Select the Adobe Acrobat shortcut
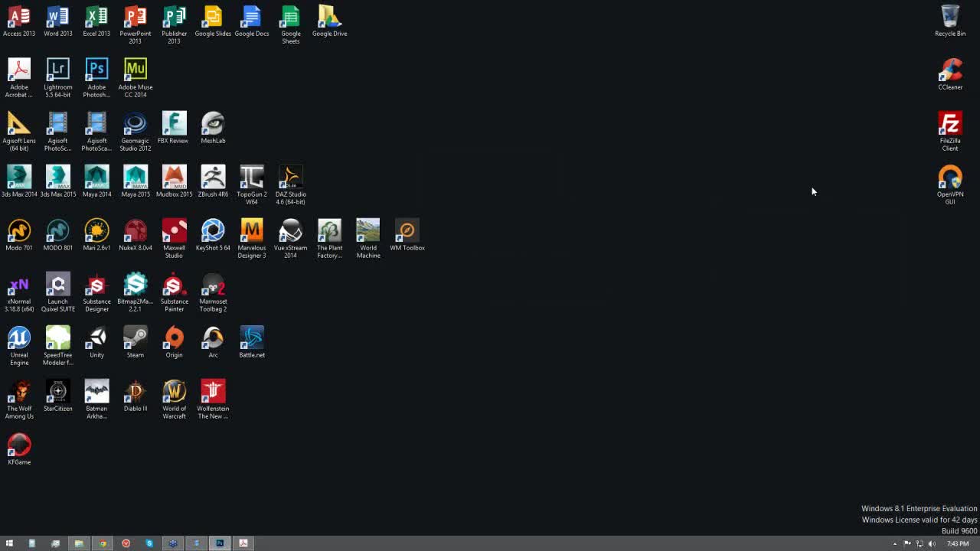 pos(19,78)
